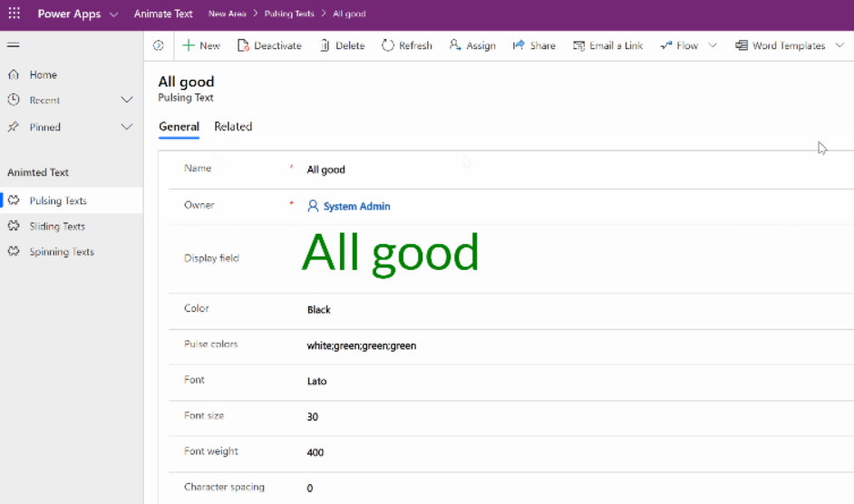Select the Deactivate command icon
Screen dimensions: 854x504
243,45
